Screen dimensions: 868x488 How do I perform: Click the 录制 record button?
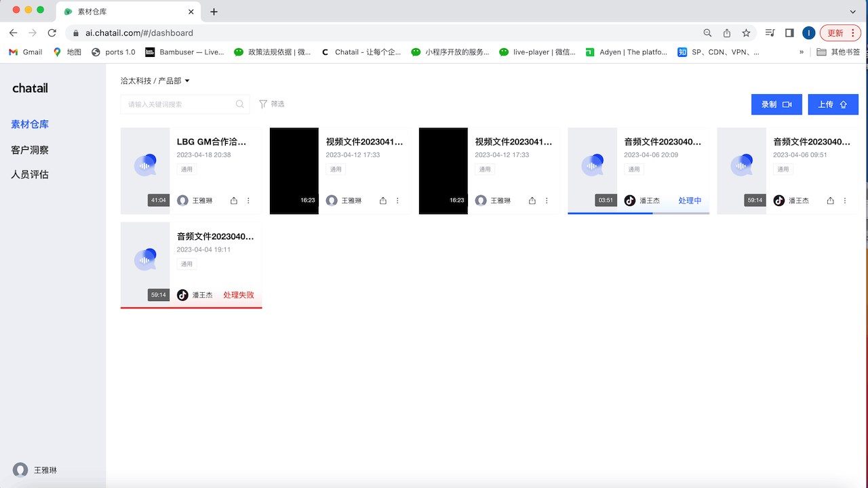click(x=776, y=104)
